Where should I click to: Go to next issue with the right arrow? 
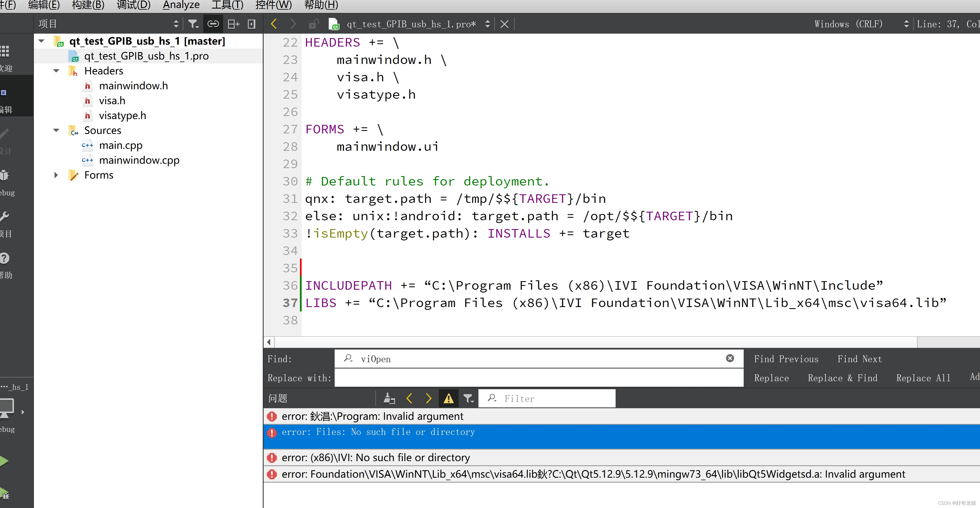tap(428, 398)
